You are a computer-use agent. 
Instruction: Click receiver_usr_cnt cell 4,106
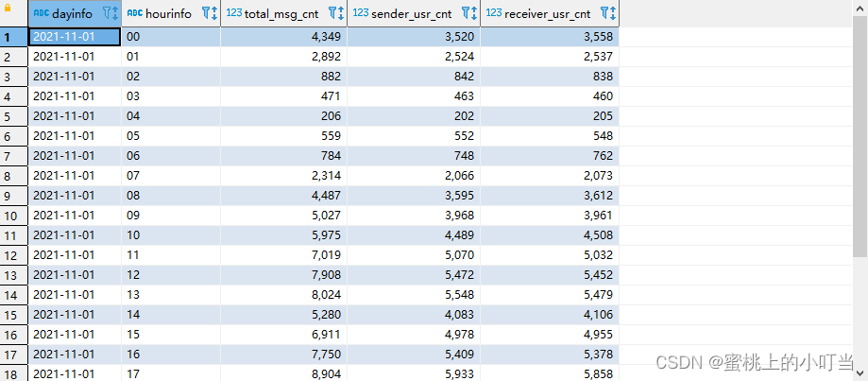550,315
